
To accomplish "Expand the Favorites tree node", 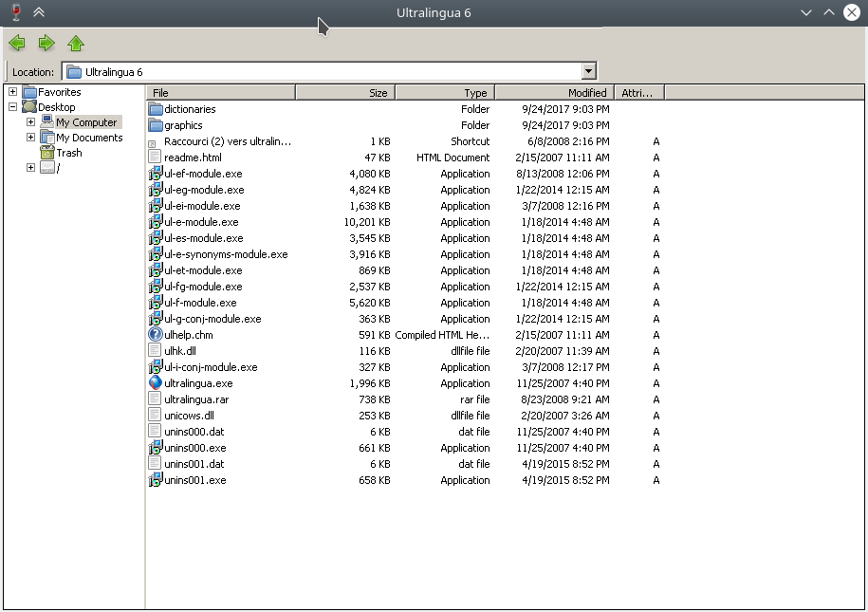I will 12,92.
